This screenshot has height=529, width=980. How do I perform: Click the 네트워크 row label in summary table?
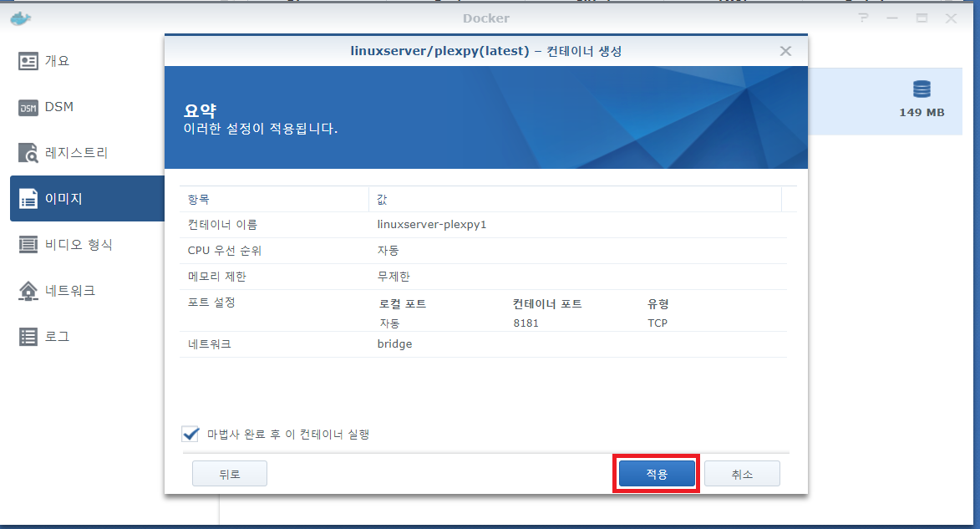pyautogui.click(x=210, y=344)
